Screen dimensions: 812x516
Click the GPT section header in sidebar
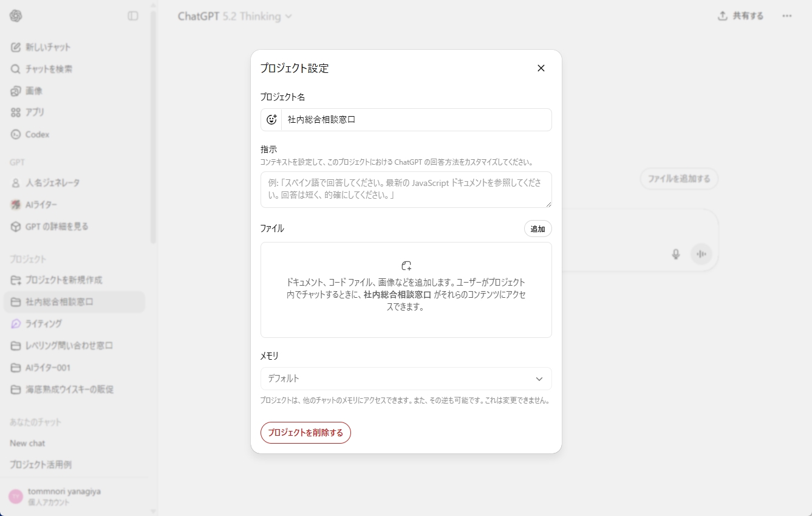17,162
